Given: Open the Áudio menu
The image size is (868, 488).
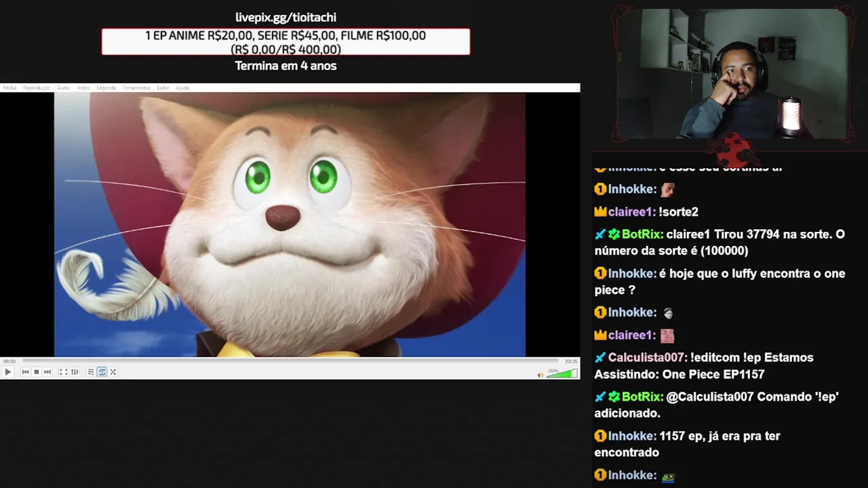Looking at the screenshot, I should 63,87.
